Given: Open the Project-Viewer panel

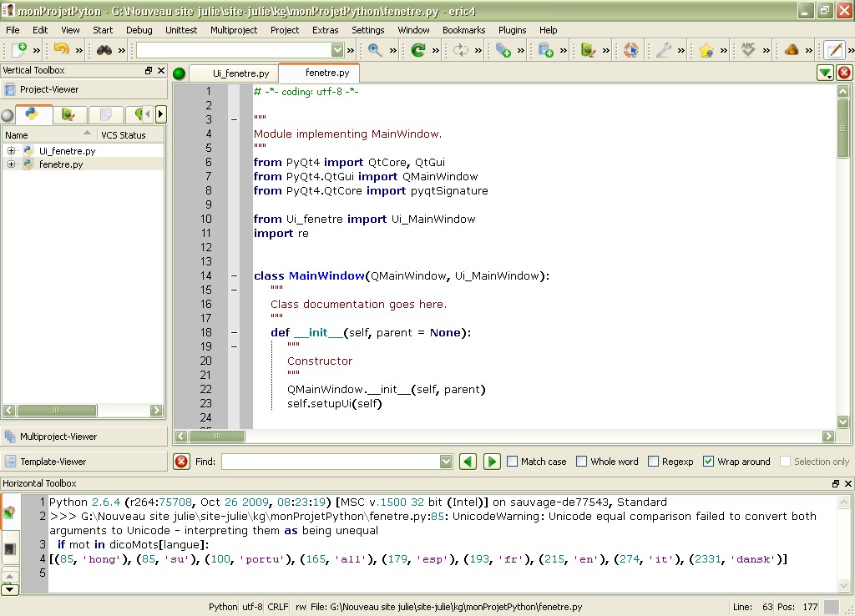Looking at the screenshot, I should pos(84,89).
